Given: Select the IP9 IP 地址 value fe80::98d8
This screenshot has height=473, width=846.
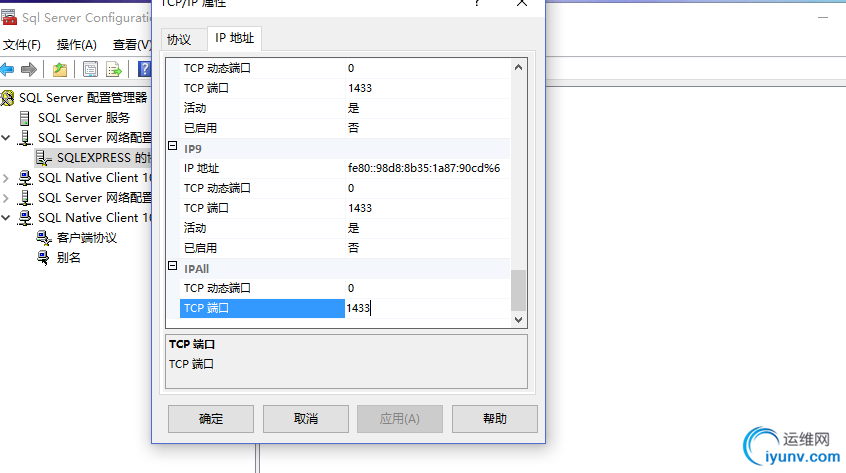Looking at the screenshot, I should (x=427, y=168).
